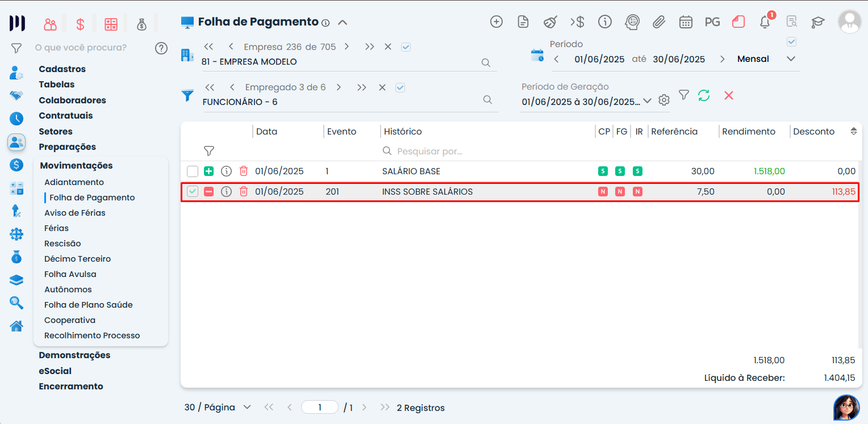Click the green refresh arrows icon
This screenshot has width=868, height=424.
[704, 95]
